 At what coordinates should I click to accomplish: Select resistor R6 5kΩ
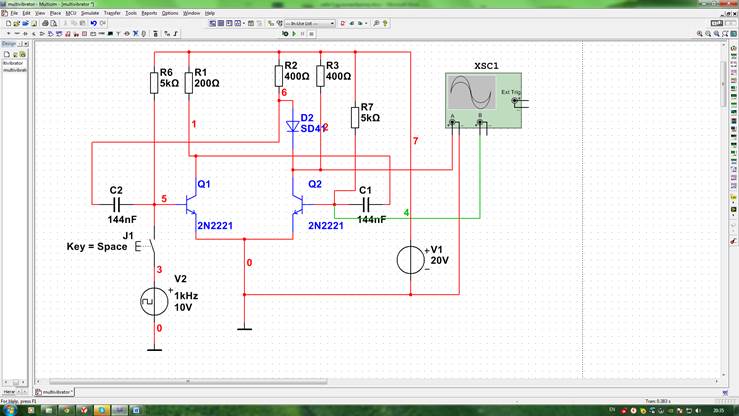(154, 83)
